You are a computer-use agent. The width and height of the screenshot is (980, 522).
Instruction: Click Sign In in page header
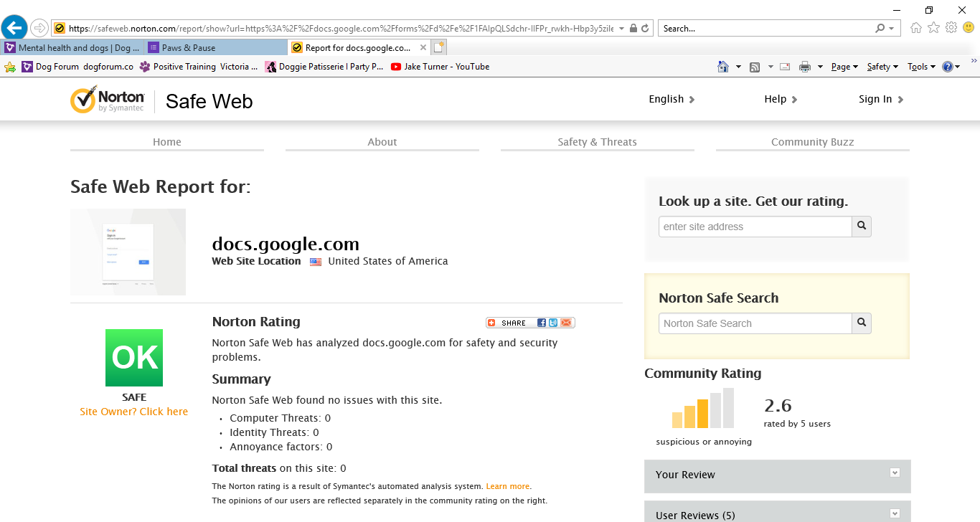881,99
